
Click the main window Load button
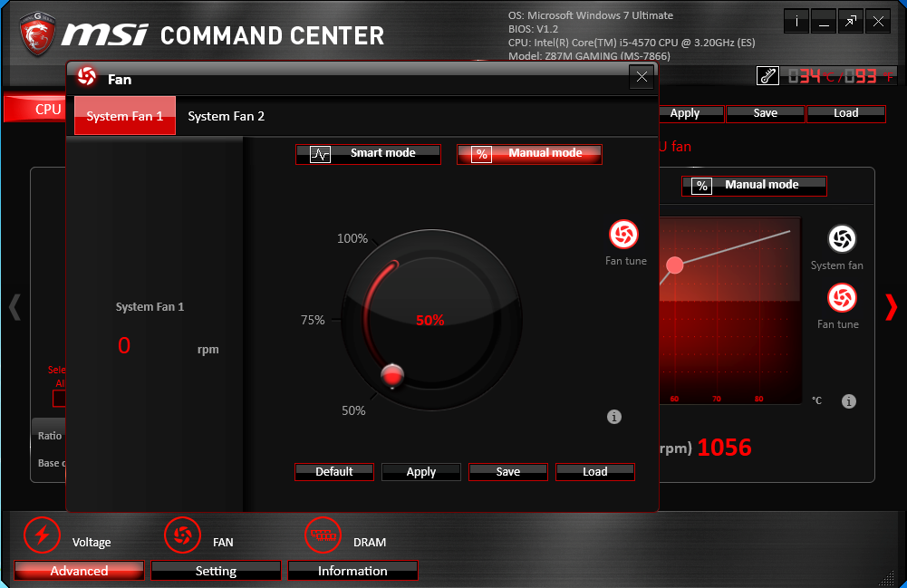click(846, 114)
